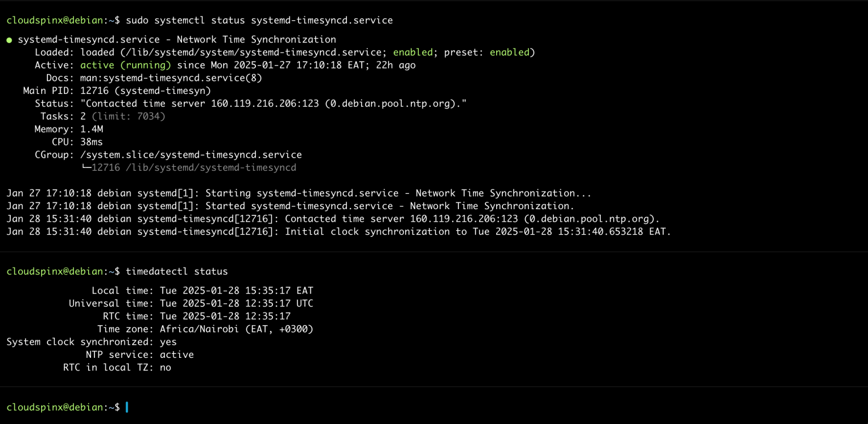Select the Local time value ending in EAT

236,291
